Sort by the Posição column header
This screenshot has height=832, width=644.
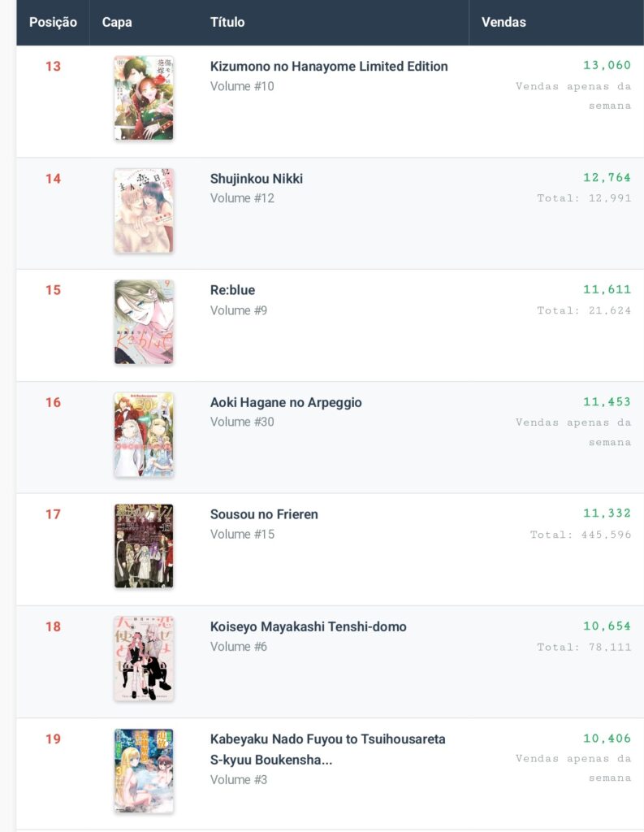pyautogui.click(x=53, y=22)
